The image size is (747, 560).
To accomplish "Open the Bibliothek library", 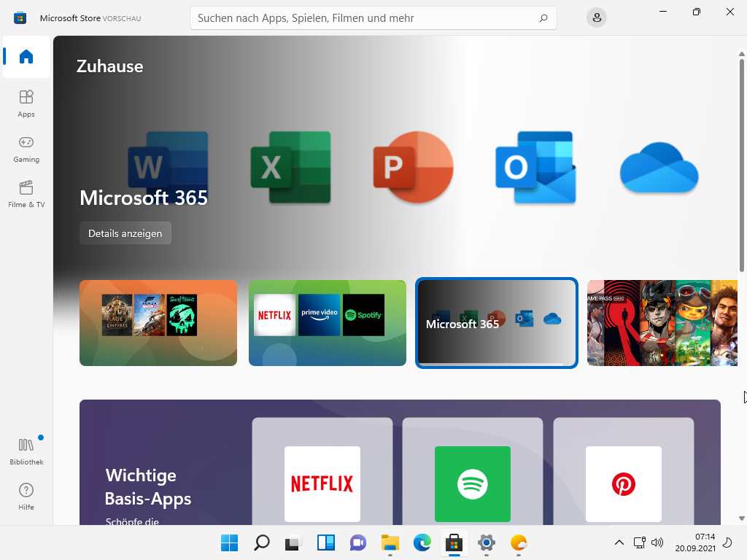I will (x=26, y=451).
